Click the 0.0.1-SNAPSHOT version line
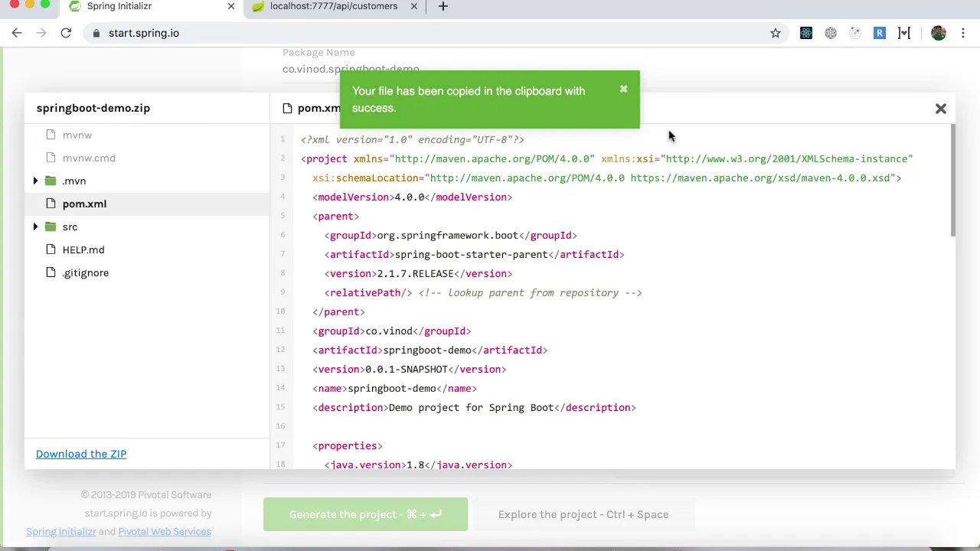Screen dimensions: 980x551 pyautogui.click(x=410, y=369)
